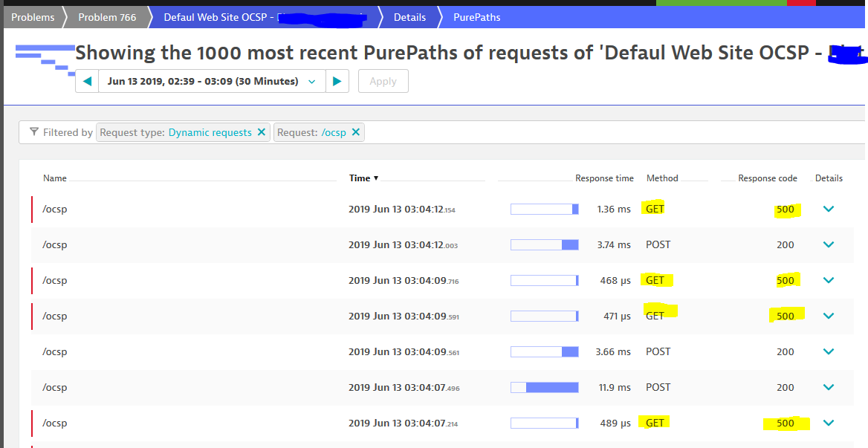The image size is (868, 448).
Task: Go to next timeframe with right arrow
Action: 337,81
